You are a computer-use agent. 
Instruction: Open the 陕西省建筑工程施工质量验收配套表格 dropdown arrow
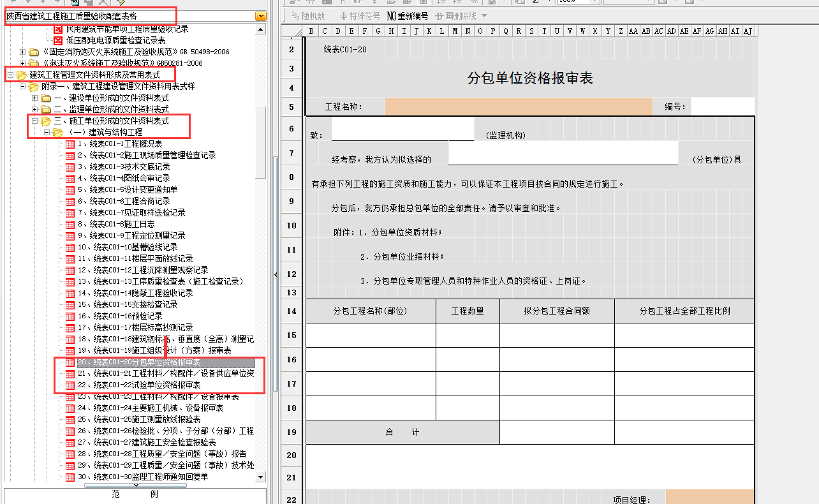[x=260, y=17]
